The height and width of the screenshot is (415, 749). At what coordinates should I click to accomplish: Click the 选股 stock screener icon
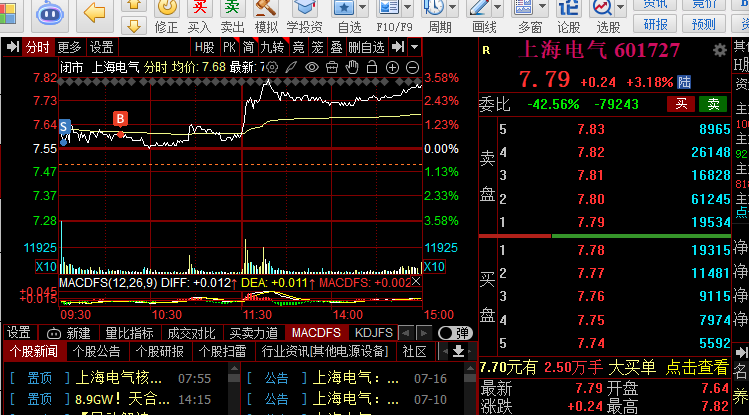pos(602,7)
